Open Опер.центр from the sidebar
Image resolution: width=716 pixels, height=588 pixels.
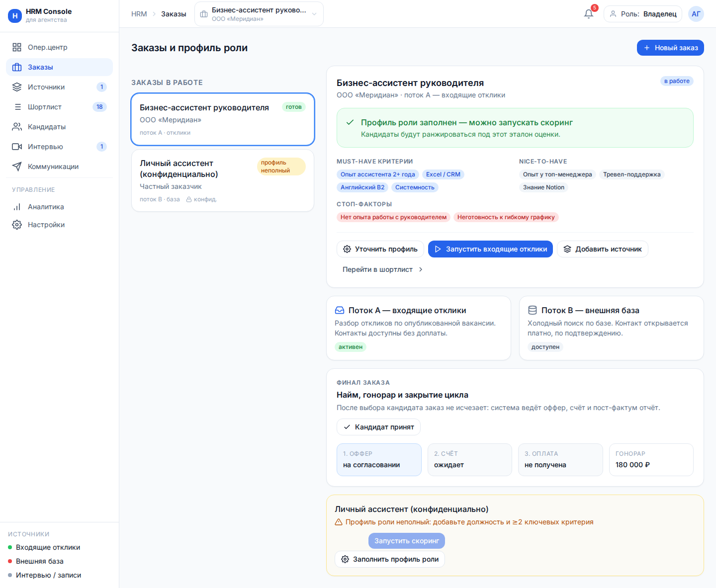click(x=60, y=47)
